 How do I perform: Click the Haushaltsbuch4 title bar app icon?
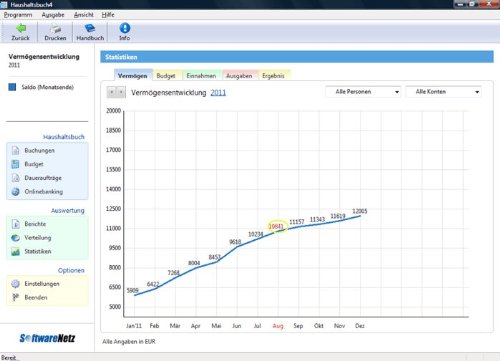[4, 4]
